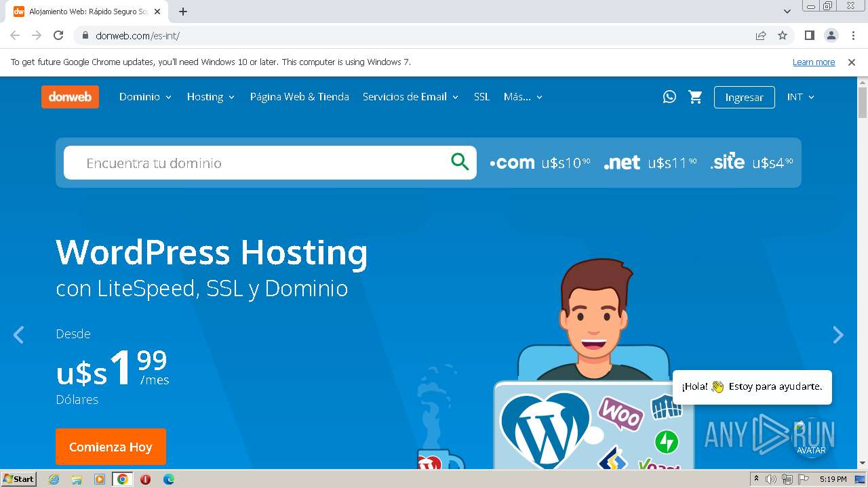This screenshot has width=868, height=488.
Task: Click Learn more link
Action: click(x=814, y=62)
